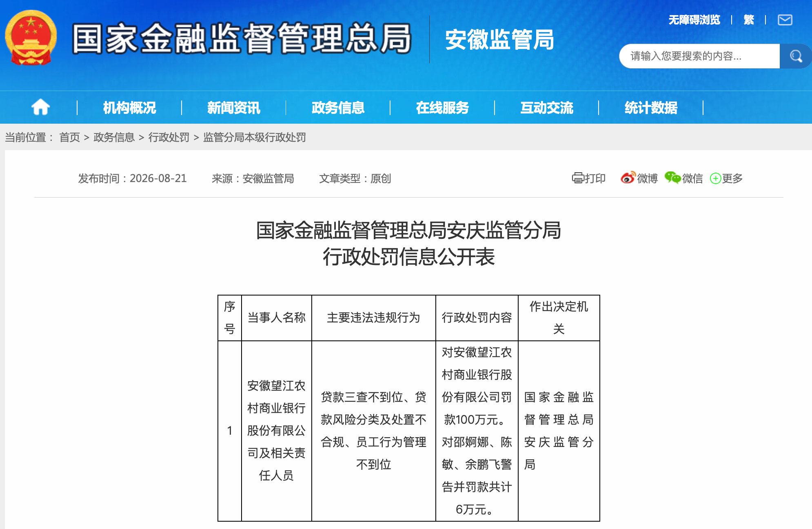Click 监管分局本级行政处罚 breadcrumb link

[x=255, y=137]
